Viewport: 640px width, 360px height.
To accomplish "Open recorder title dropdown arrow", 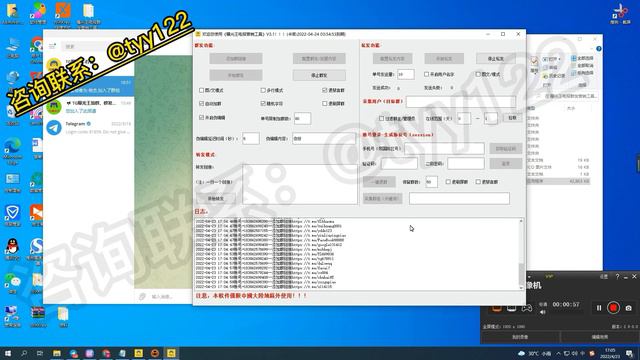I will [x=529, y=277].
